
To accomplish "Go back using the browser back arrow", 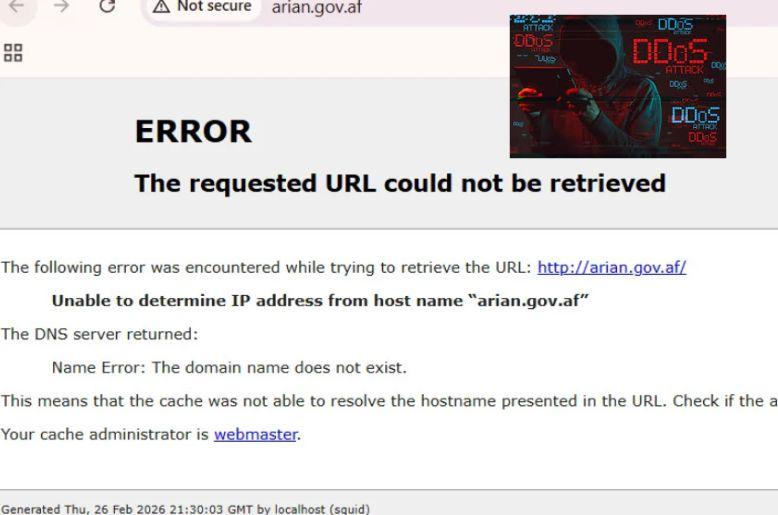I will 16,6.
